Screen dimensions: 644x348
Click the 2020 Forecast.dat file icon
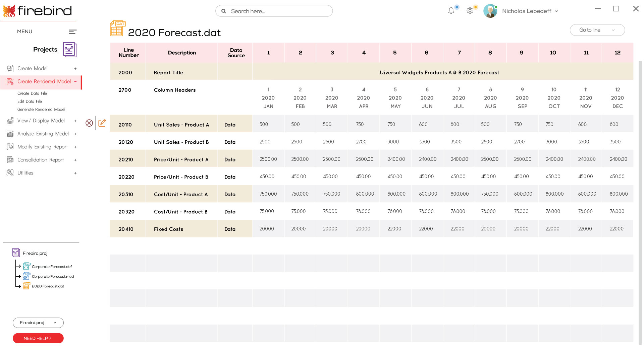[x=26, y=286]
